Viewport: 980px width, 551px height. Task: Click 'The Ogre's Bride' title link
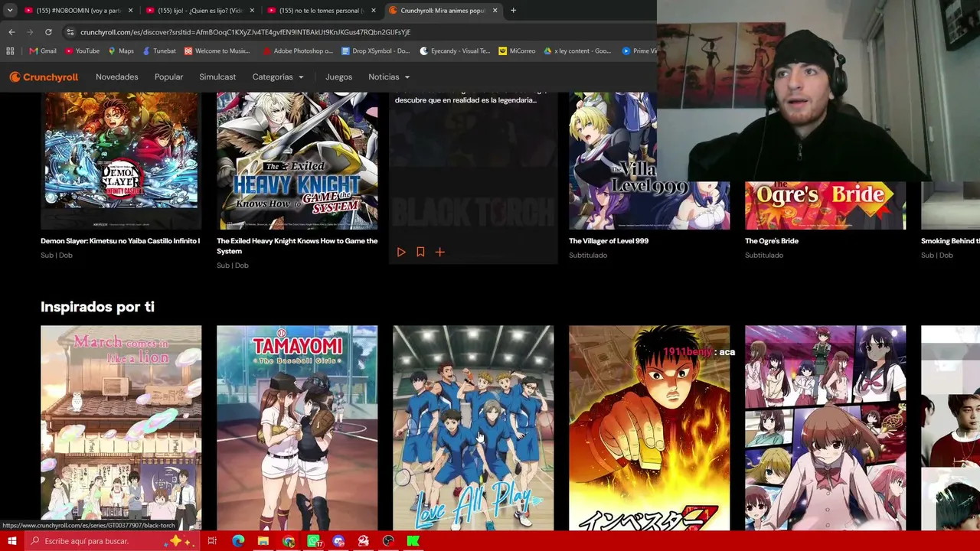click(x=772, y=241)
